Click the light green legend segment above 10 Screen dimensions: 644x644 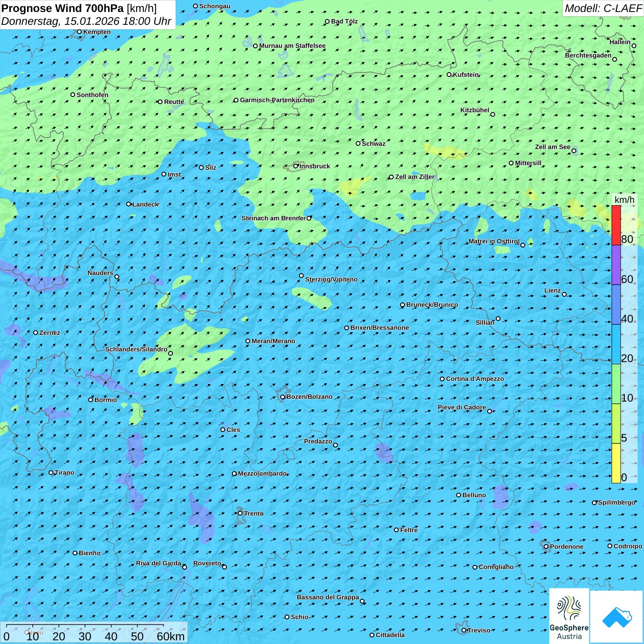(616, 384)
